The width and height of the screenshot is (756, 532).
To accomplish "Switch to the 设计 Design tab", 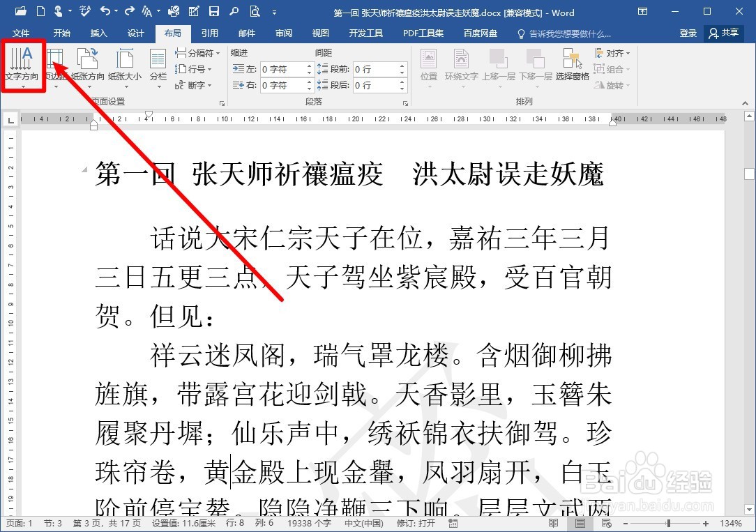I will click(135, 33).
